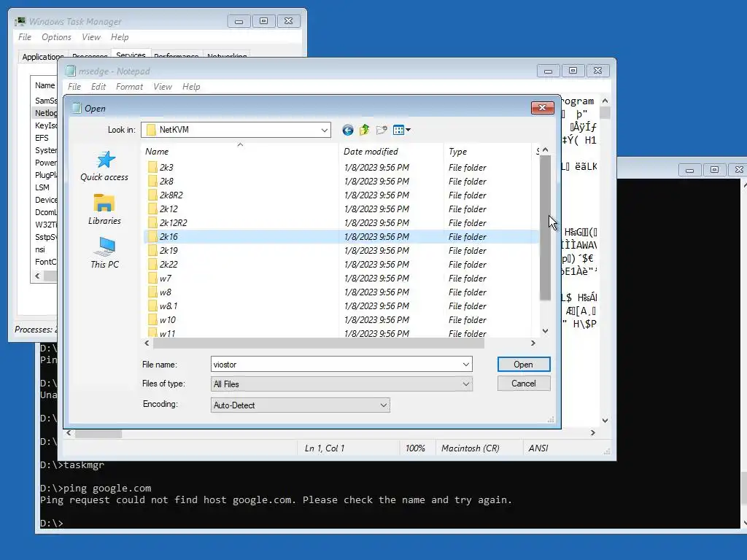
Task: Switch to Task Manager's Applications tab
Action: [43, 57]
